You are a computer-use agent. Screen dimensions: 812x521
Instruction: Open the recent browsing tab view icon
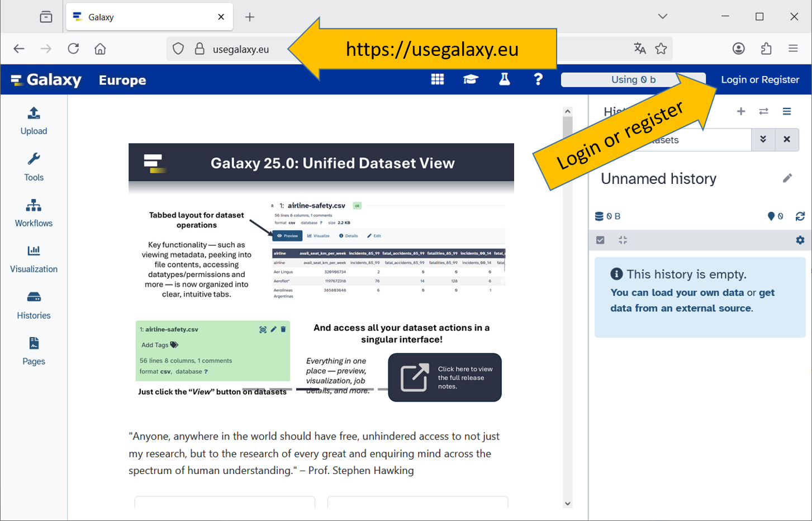point(46,17)
